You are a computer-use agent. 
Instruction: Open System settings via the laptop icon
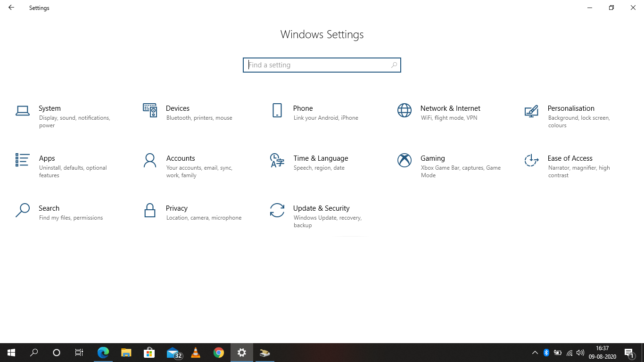coord(23,111)
